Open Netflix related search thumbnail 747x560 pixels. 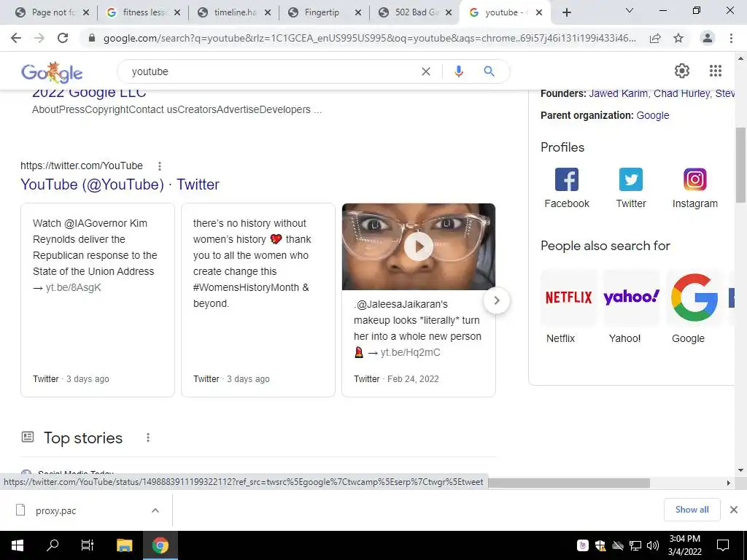pyautogui.click(x=569, y=297)
